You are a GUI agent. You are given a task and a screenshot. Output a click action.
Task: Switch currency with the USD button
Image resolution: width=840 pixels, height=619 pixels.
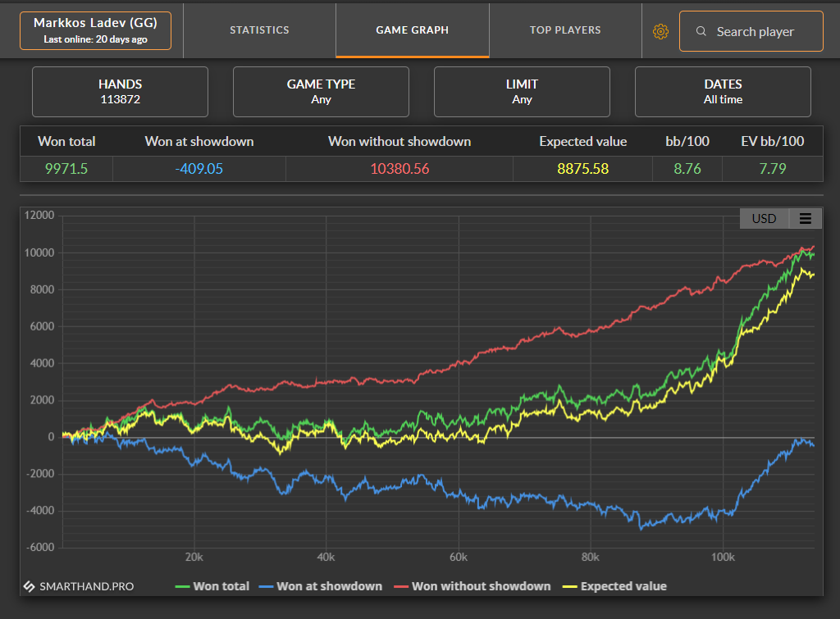(x=764, y=218)
